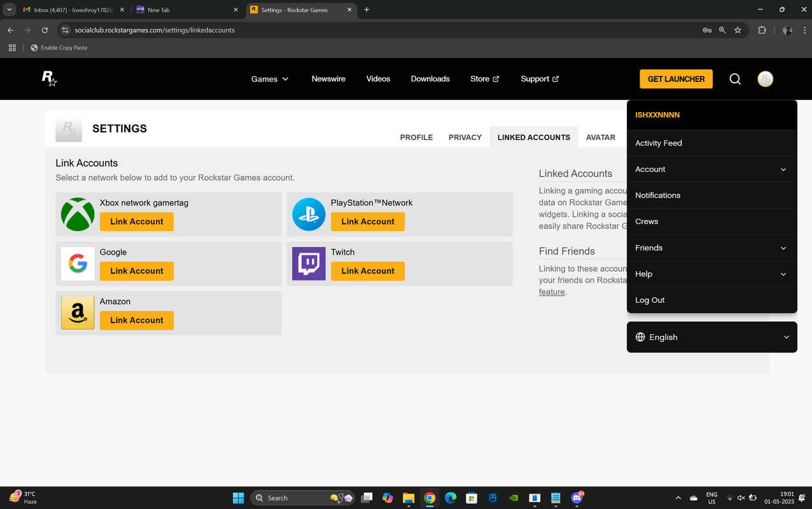
Task: Open Task View on the taskbar
Action: point(367,498)
